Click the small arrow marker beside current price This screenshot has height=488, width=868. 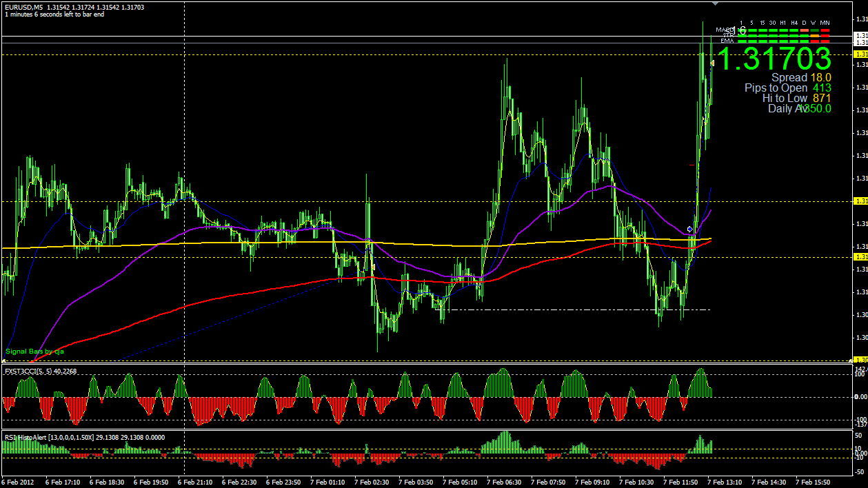[712, 63]
